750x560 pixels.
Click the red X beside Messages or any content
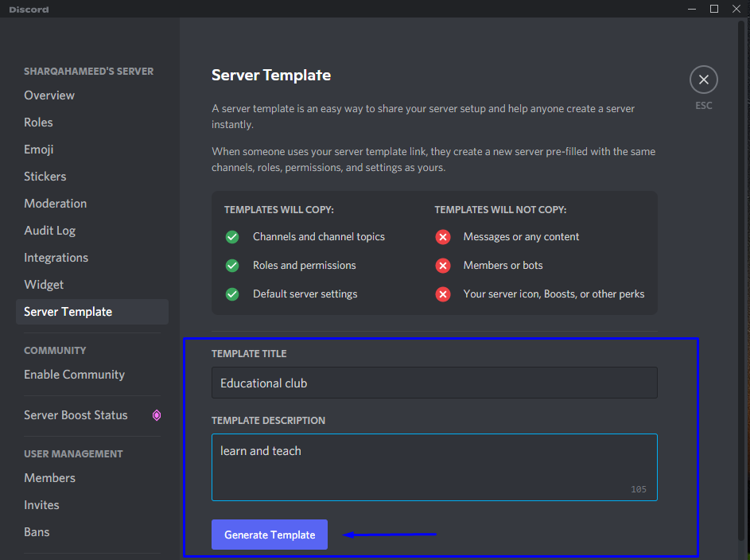443,236
